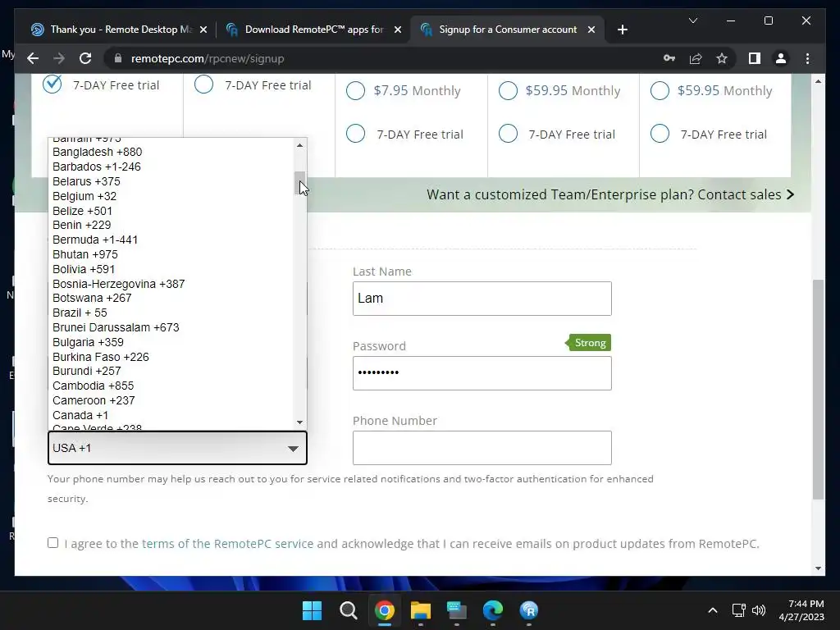Open the clock and calendar flyout
840x630 pixels.
coord(801,610)
